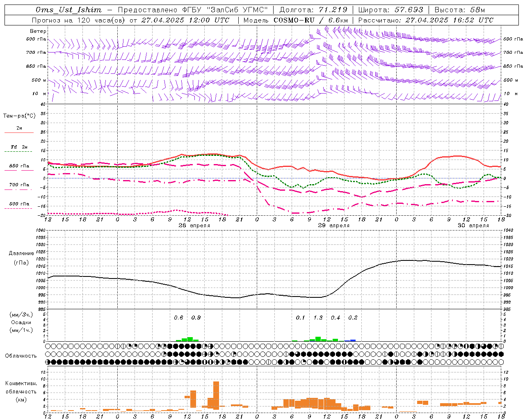Click the (мм/3ч.) units label
Screen dimensions: 525x420
[x=21, y=315]
